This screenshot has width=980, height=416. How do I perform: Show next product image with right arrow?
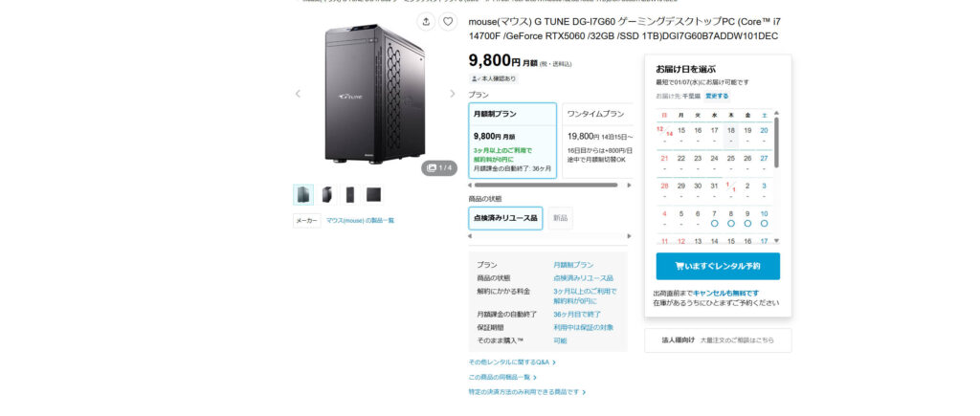[x=453, y=94]
